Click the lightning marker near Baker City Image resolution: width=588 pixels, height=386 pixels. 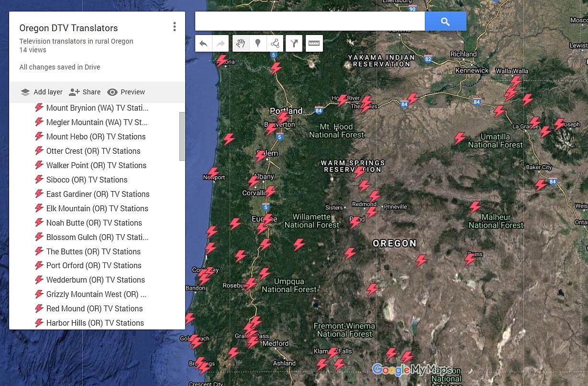[x=541, y=185]
